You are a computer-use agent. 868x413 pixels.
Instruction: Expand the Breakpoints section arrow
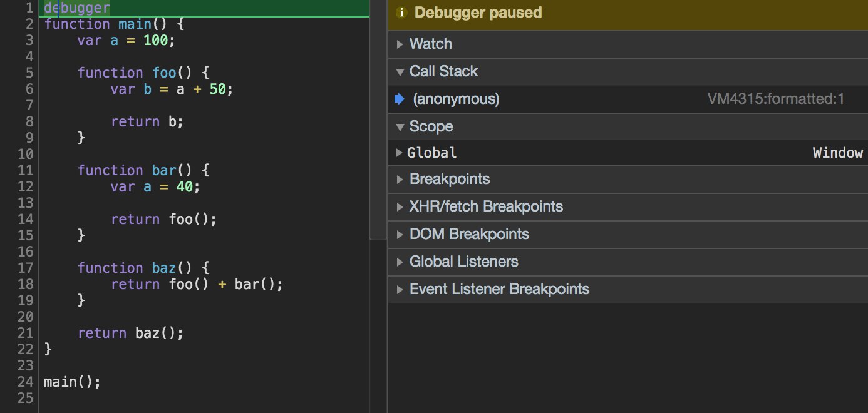click(400, 180)
